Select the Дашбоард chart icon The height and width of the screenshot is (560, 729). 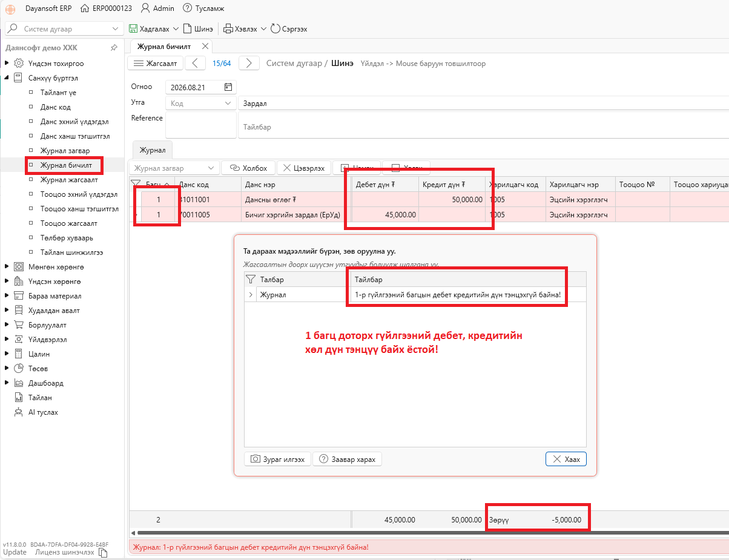coord(18,383)
